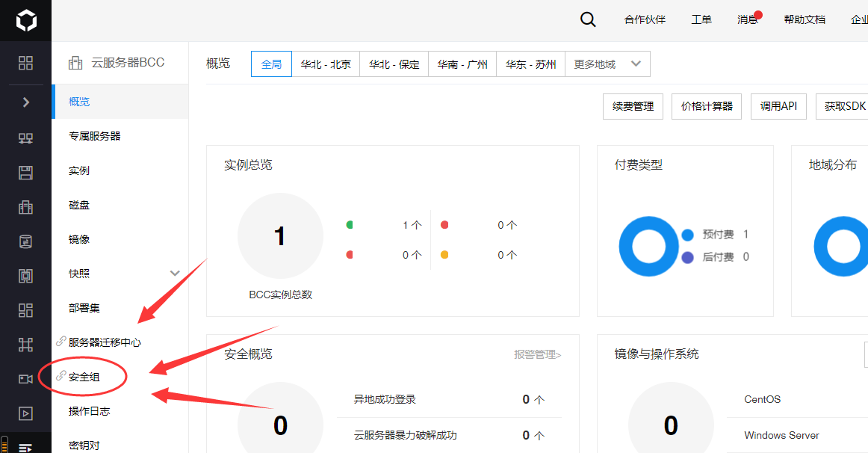868x453 pixels.
Task: Open the 更多地域 region dropdown
Action: 607,64
